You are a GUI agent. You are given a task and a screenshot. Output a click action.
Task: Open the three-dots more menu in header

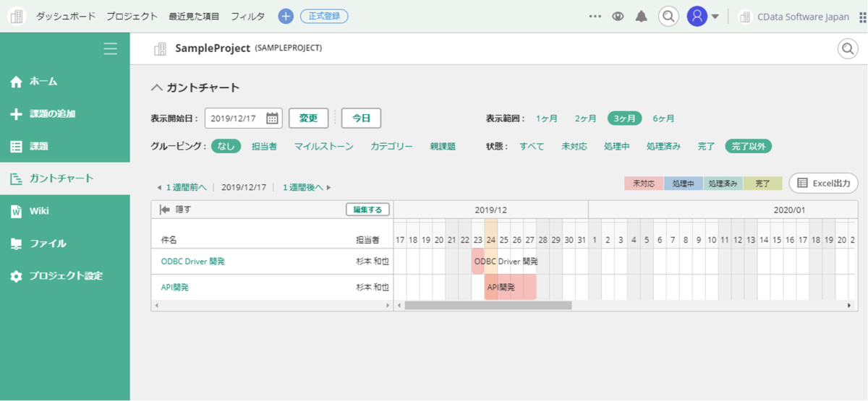pos(595,16)
